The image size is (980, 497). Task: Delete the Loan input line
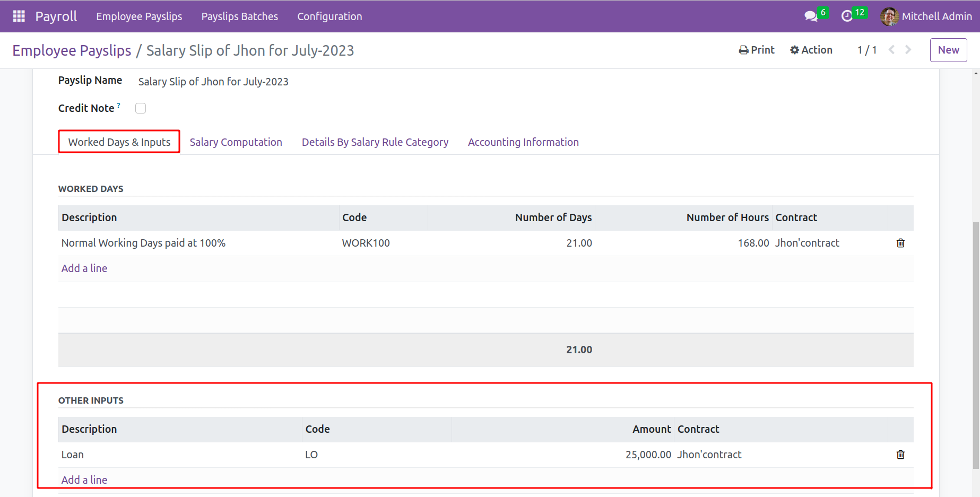pos(900,455)
